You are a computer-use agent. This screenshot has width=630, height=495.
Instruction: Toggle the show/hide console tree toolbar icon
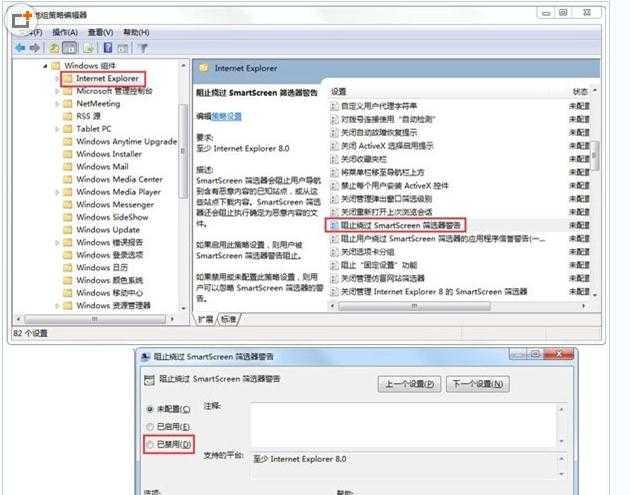(x=69, y=48)
